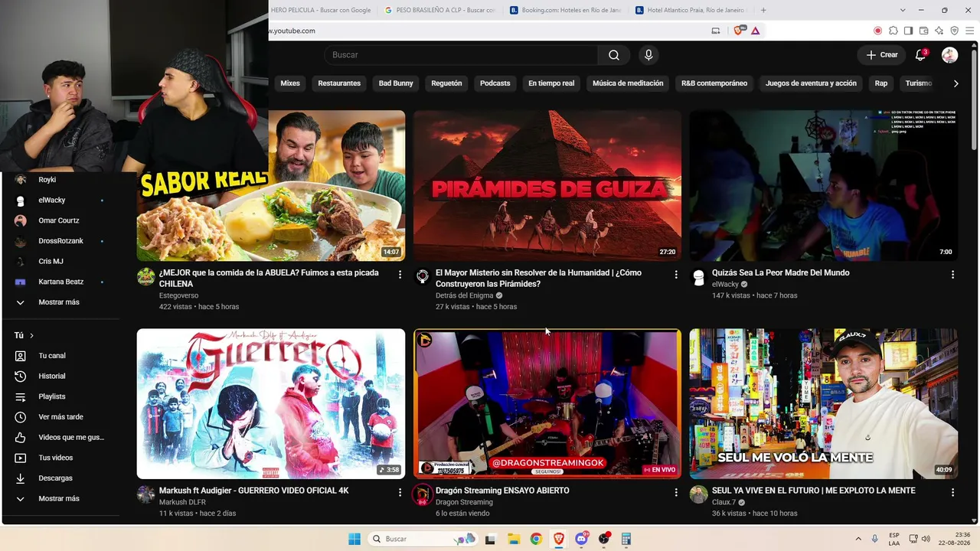Switch to the Booking.com Hoteles tab

pyautogui.click(x=566, y=10)
